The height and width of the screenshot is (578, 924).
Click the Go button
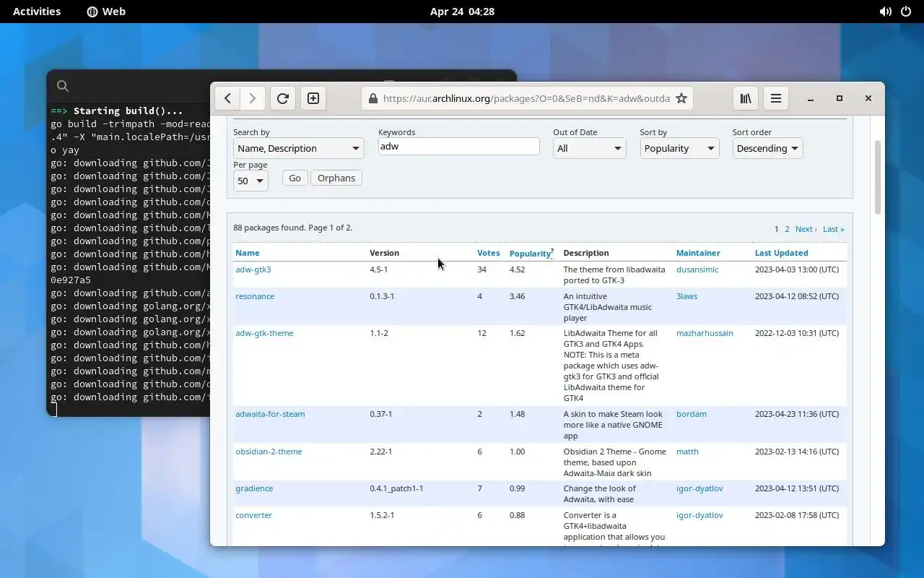tap(295, 178)
